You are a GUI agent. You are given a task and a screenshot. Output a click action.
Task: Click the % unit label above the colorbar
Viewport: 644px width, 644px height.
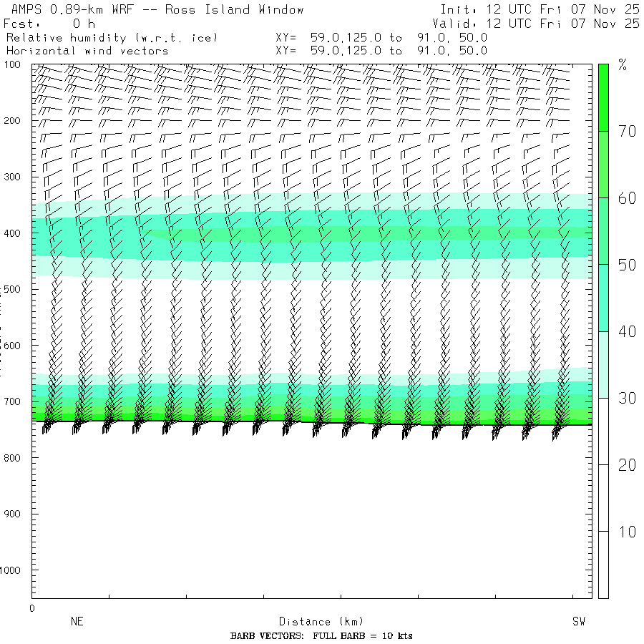623,64
